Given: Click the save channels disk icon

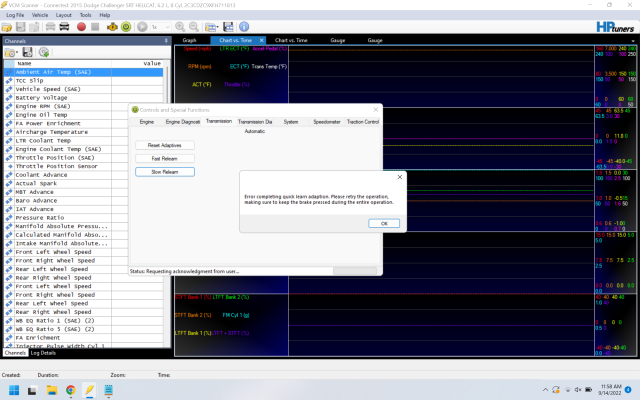Looking at the screenshot, I should tap(27, 52).
